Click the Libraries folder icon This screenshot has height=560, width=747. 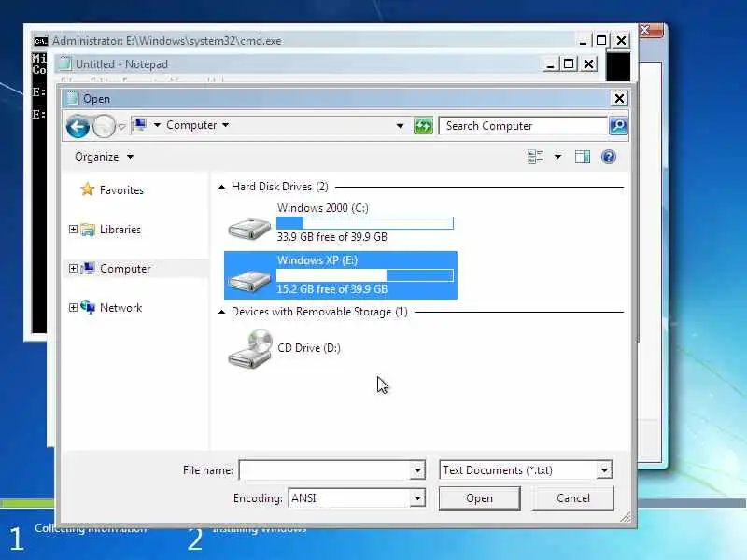click(x=88, y=230)
